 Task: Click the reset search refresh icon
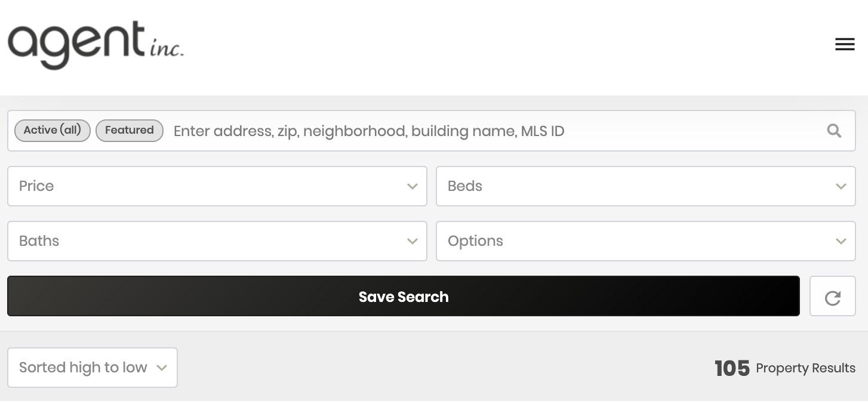click(832, 297)
